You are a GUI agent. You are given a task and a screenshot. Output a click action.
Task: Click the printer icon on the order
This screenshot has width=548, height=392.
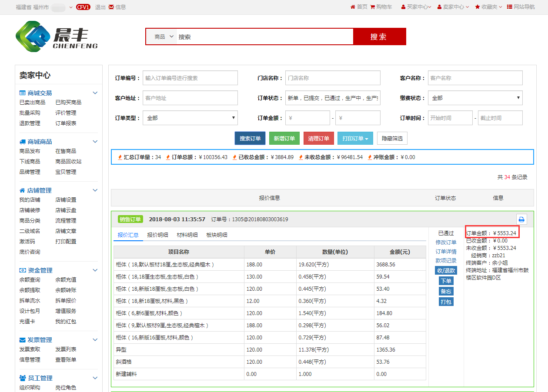521,219
